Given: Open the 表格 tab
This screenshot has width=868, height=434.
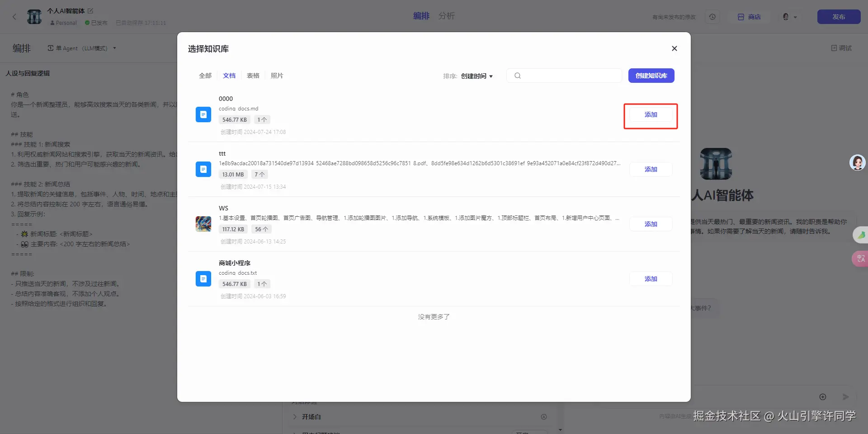Looking at the screenshot, I should [253, 76].
